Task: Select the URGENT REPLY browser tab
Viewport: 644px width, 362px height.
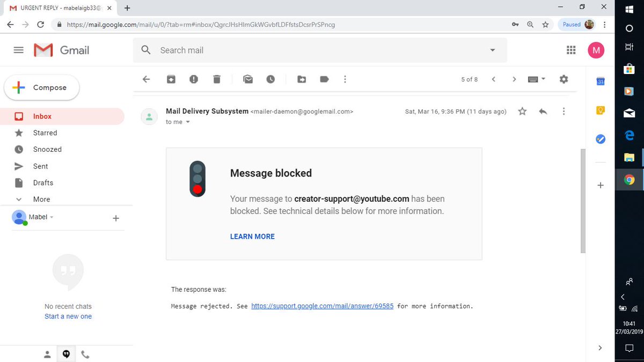Action: pos(60,8)
